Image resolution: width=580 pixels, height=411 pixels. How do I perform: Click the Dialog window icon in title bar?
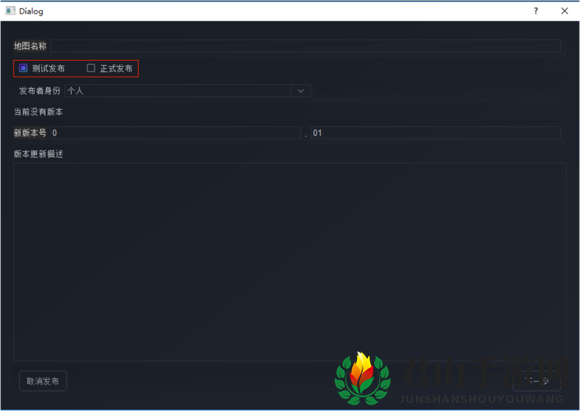point(10,11)
